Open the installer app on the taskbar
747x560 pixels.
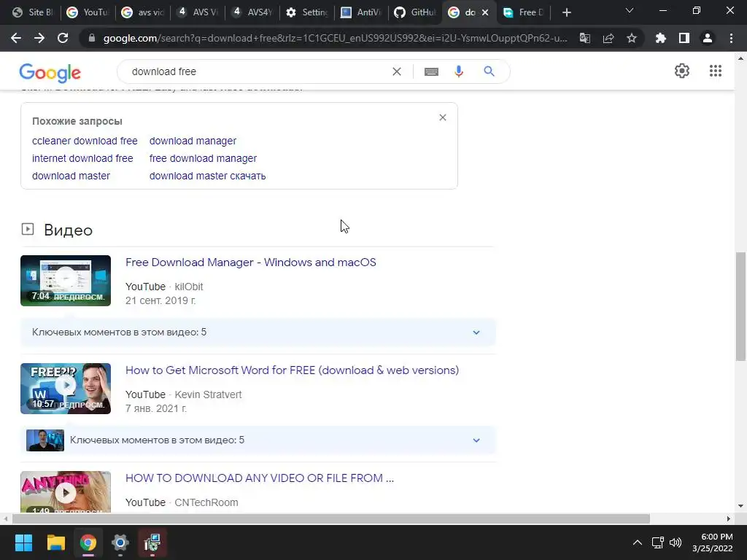(x=152, y=542)
